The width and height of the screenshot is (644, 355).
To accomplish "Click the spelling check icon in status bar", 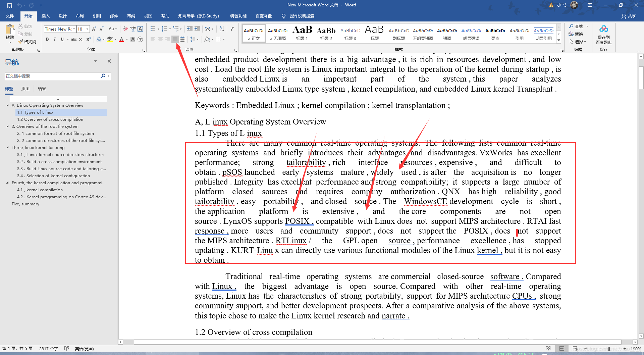I will click(67, 349).
